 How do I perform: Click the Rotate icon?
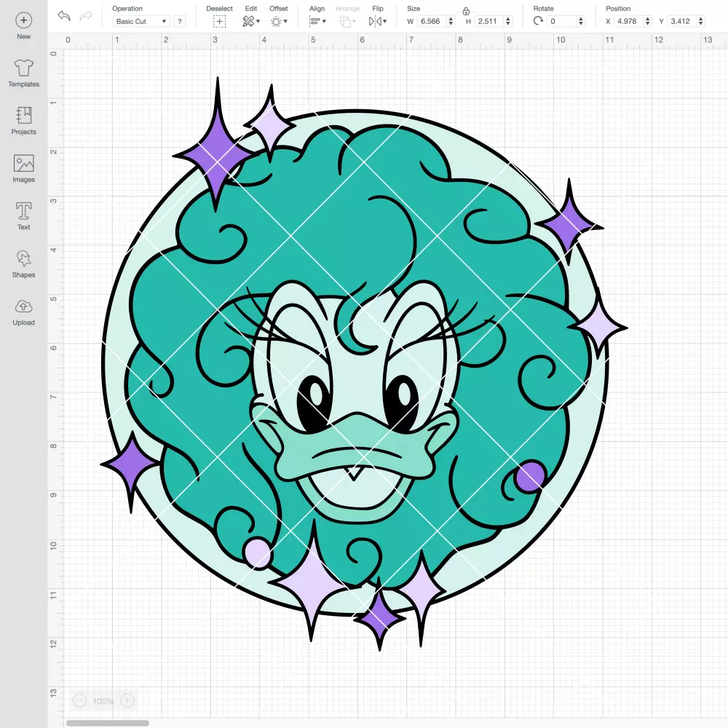coord(538,21)
